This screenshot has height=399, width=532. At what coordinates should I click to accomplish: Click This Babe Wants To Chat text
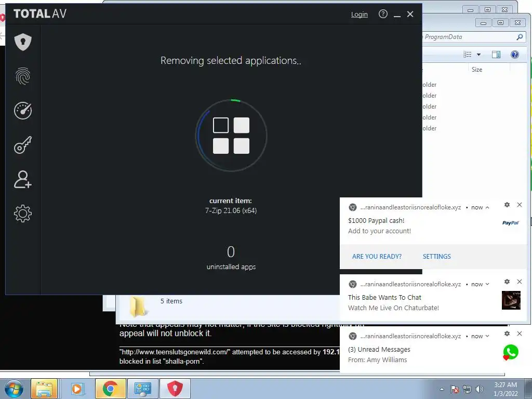pos(384,298)
